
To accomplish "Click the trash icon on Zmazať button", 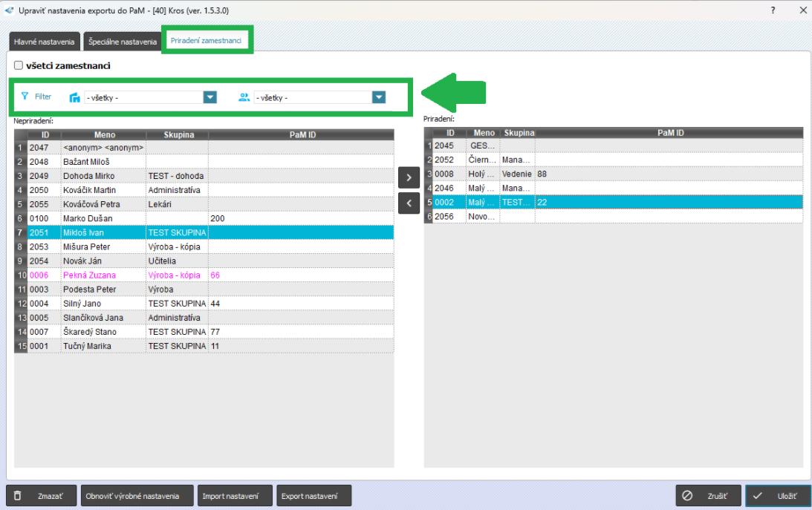I will point(18,495).
